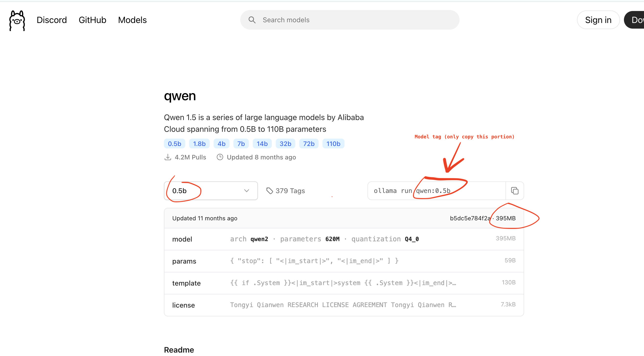Select the 72b tag chip
644x356 pixels.
(309, 144)
